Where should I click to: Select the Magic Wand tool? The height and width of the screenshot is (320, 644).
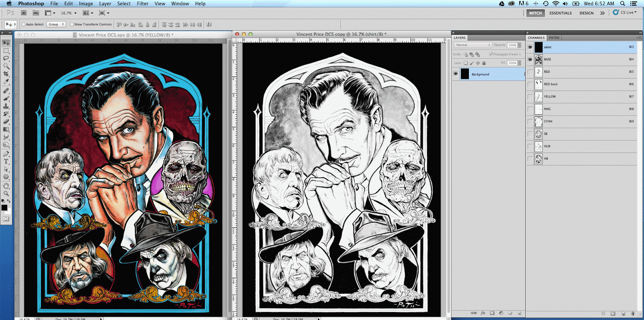(x=6, y=66)
